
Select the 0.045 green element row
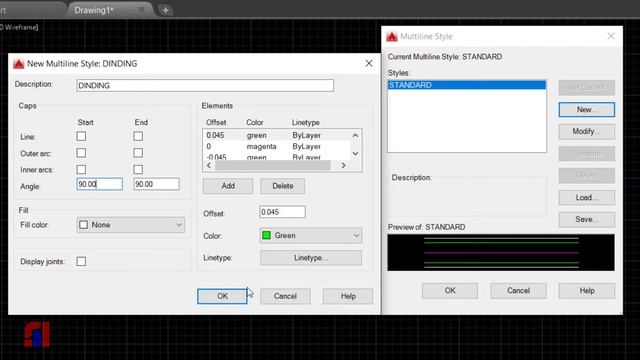coord(276,135)
